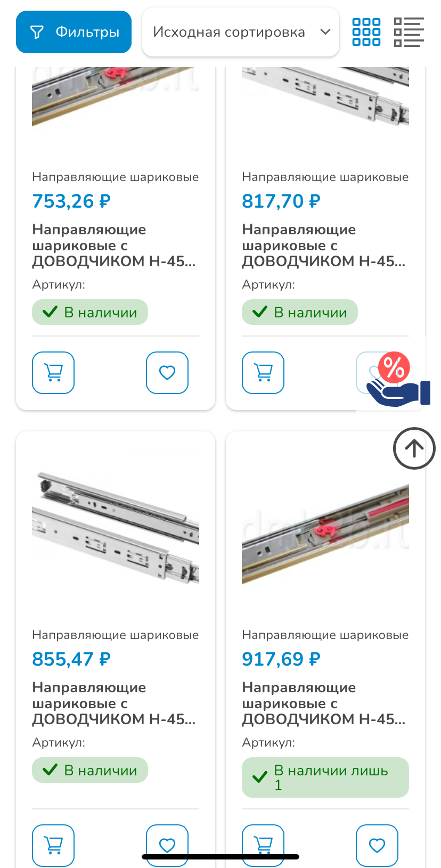Screen dimensions: 441x868
Task: Favorite the 855,47 ₽ product with heart
Action: [x=167, y=846]
